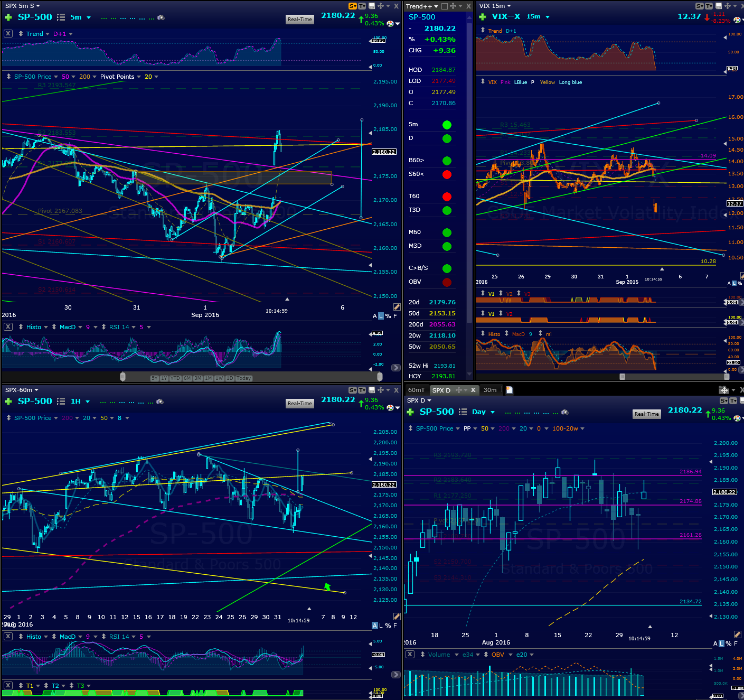Open symbol list icon in SPX D chart
The width and height of the screenshot is (744, 700).
[x=463, y=412]
